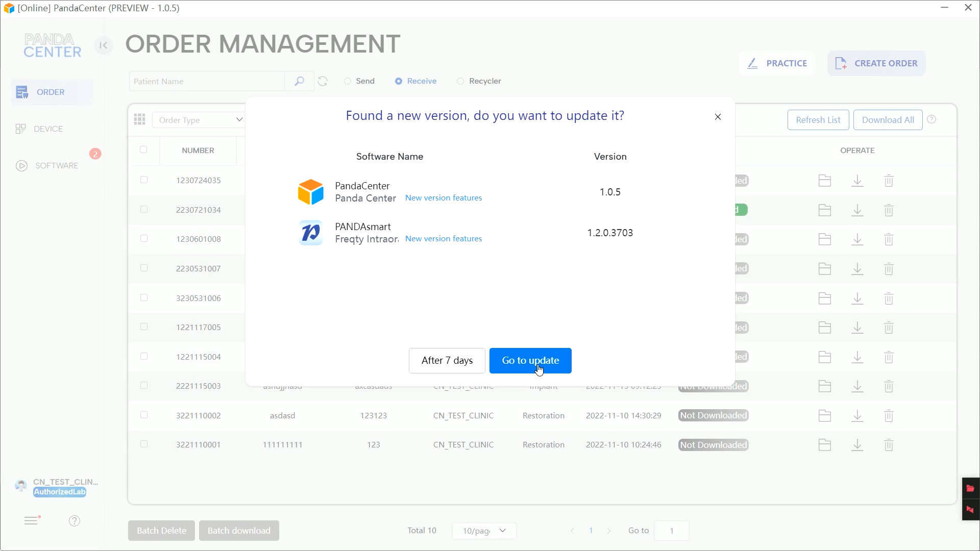Click the NUMBER column header

pos(198,151)
